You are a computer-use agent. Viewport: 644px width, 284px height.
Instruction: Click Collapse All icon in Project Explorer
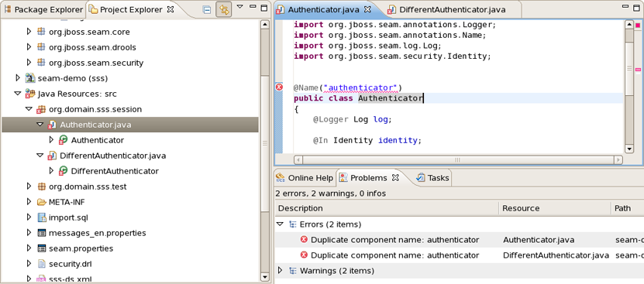[x=208, y=9]
